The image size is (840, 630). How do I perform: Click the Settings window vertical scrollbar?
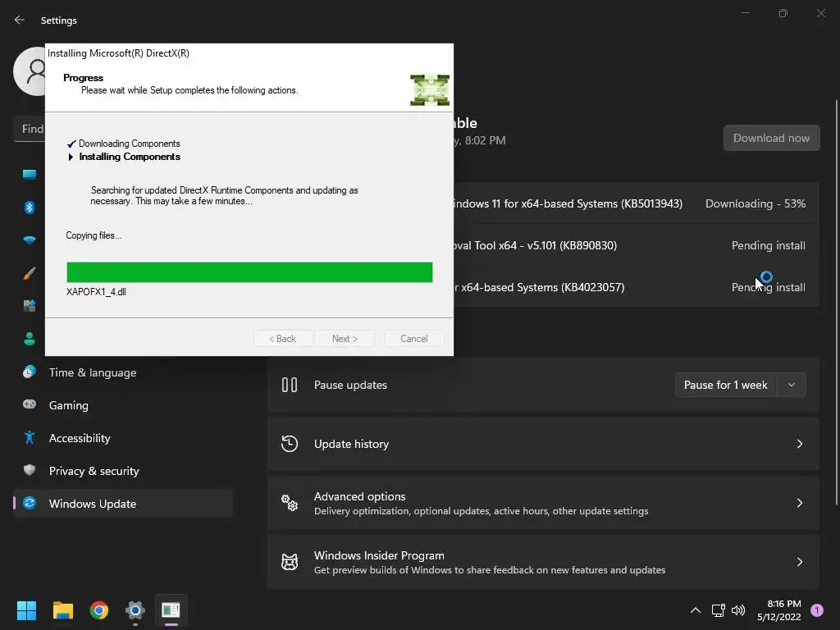(837, 302)
